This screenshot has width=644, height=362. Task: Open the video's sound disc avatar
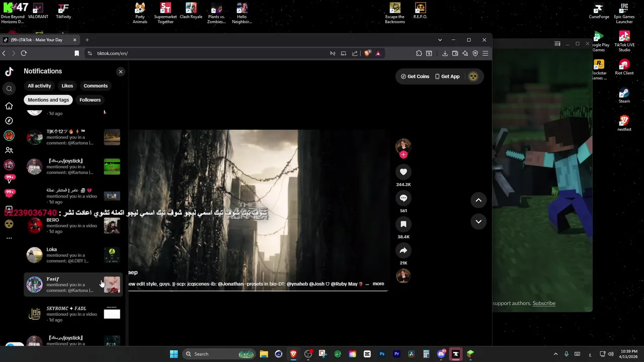(404, 276)
